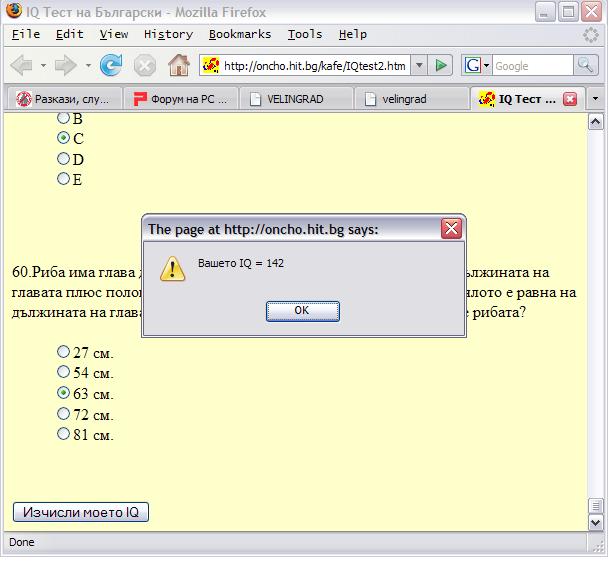
Task: Choose the 27 см. answer
Action: pos(63,352)
